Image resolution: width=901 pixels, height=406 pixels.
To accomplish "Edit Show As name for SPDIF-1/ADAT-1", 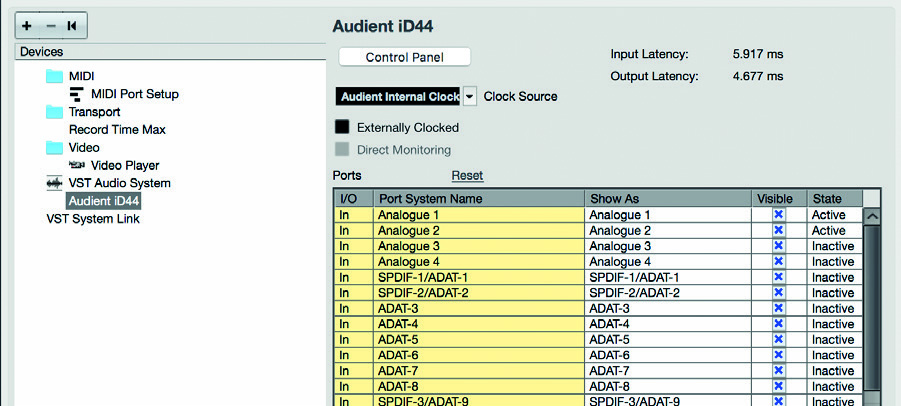I will [668, 277].
